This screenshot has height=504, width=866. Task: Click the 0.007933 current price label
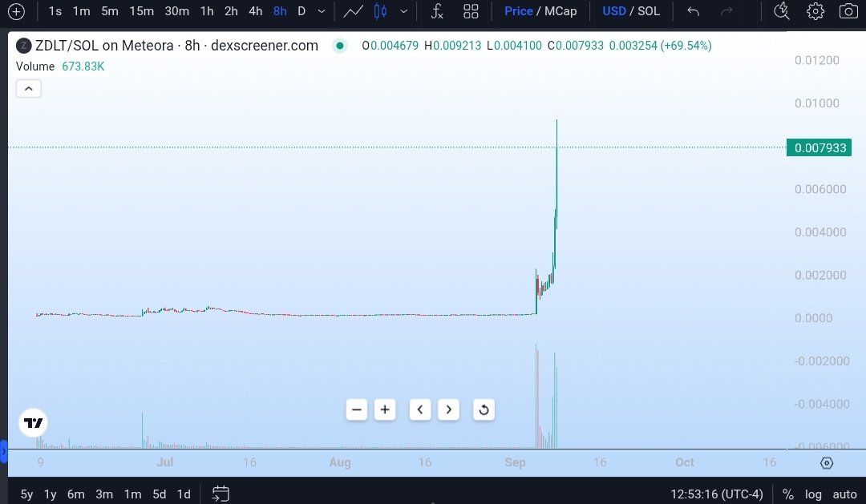coord(819,147)
